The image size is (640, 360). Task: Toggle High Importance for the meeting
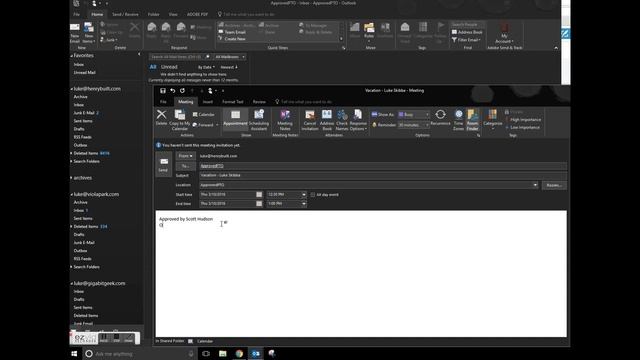pos(523,120)
